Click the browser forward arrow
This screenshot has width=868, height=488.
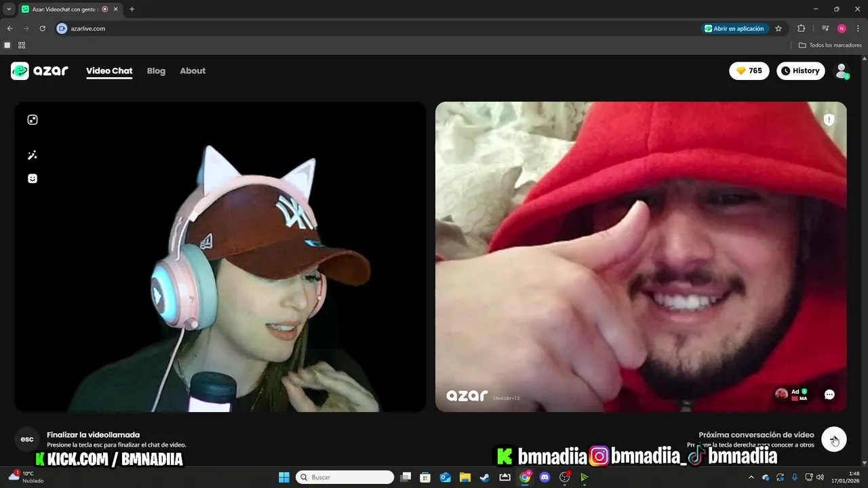click(26, 28)
